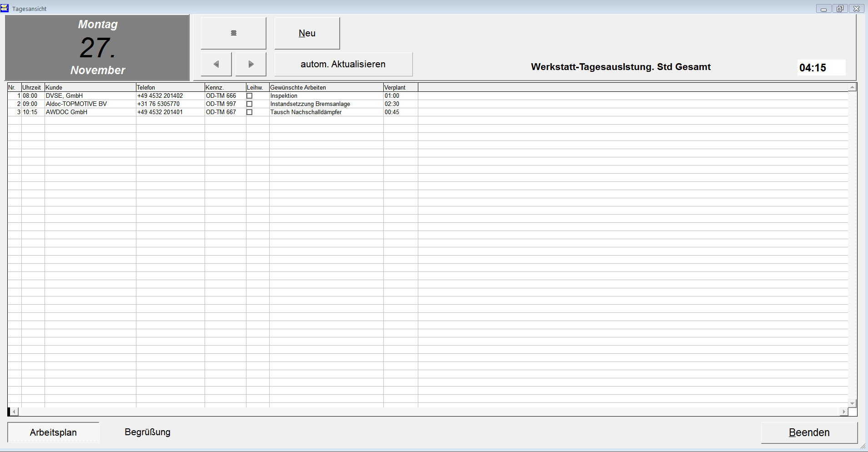Click planned time 01:00
868x452 pixels.
click(x=401, y=96)
